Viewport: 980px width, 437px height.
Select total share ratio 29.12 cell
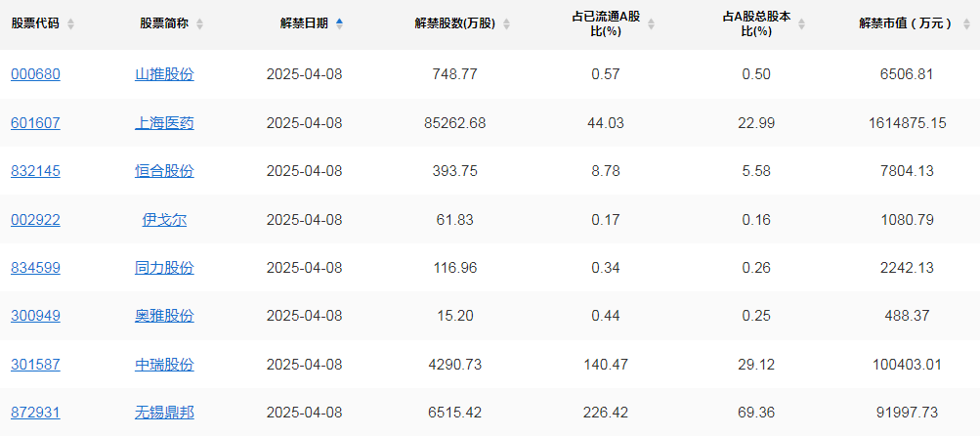[756, 365]
